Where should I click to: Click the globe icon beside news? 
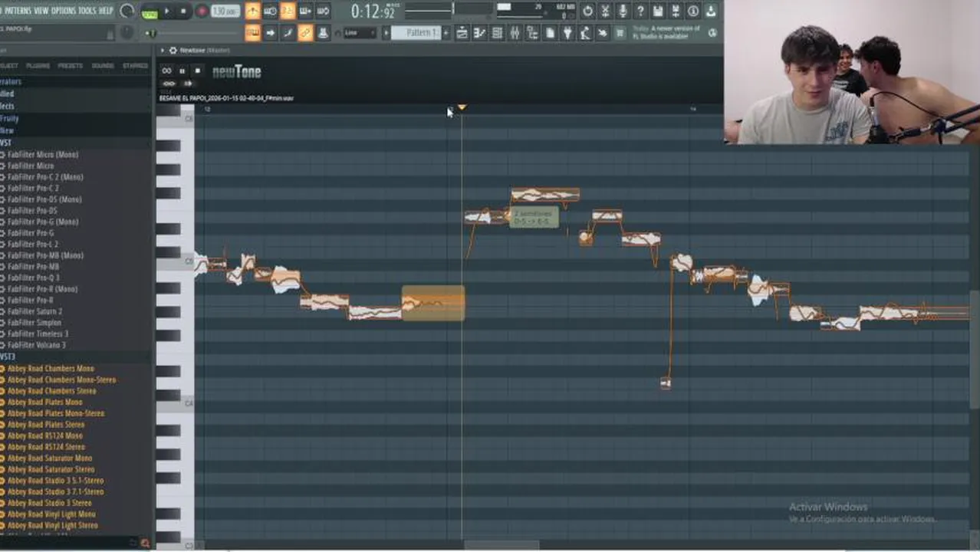click(x=712, y=33)
